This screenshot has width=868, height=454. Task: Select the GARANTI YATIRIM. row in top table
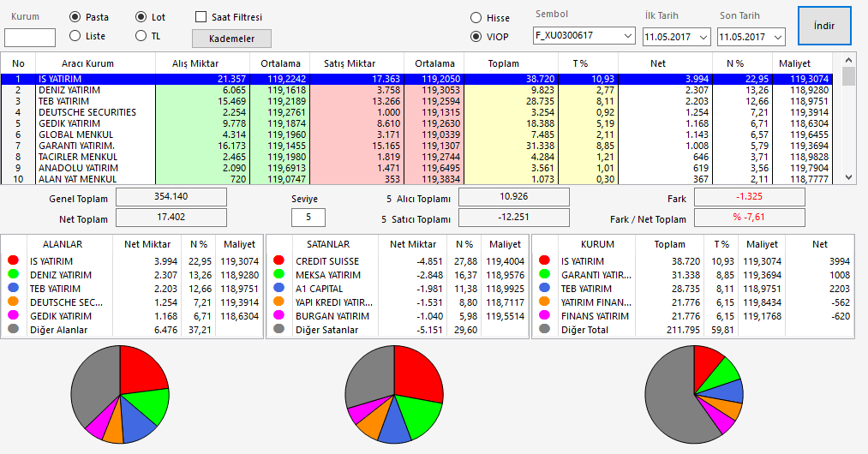pyautogui.click(x=416, y=146)
